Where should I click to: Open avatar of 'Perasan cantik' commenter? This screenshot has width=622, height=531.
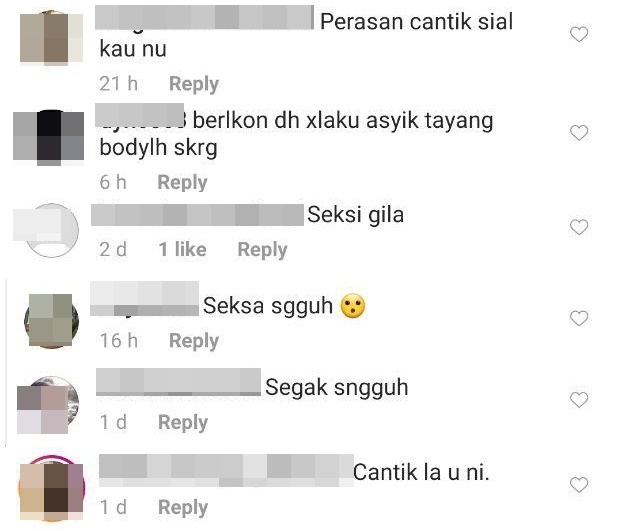(52, 37)
